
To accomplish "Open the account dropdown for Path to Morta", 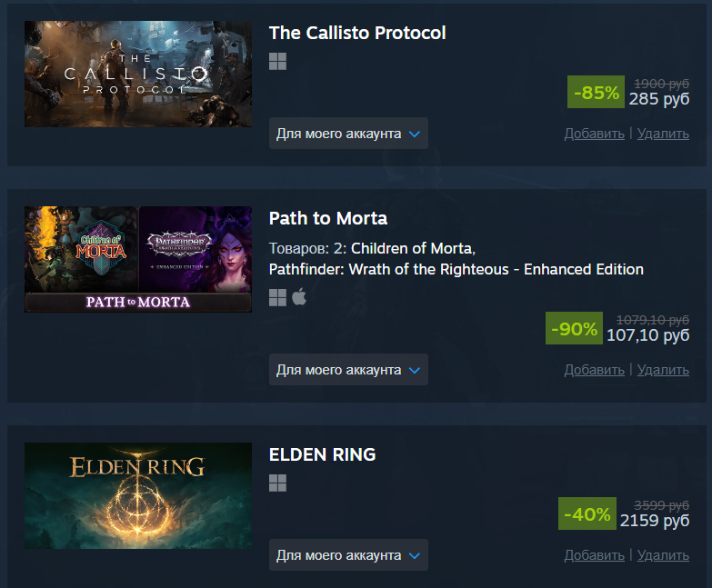I will pyautogui.click(x=348, y=370).
